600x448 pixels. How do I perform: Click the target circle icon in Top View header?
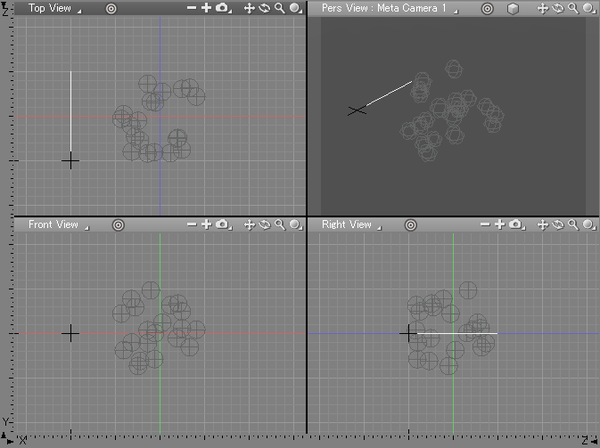tap(111, 8)
